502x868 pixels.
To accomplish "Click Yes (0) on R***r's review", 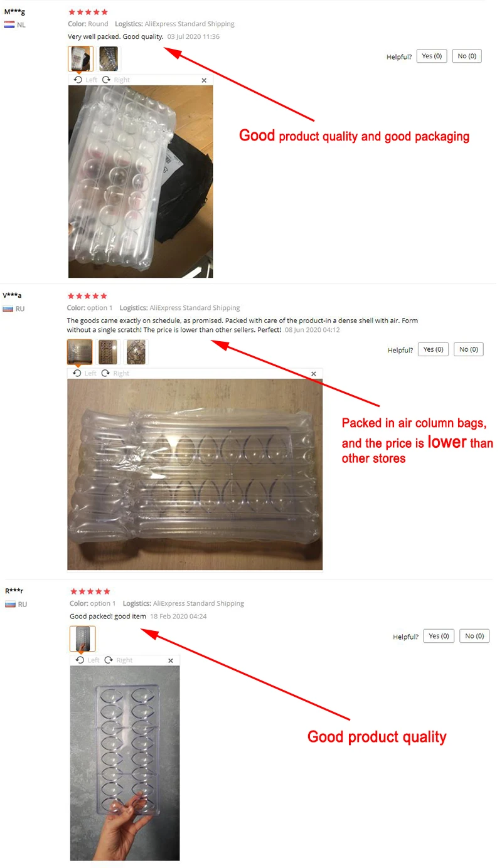I will coord(439,636).
